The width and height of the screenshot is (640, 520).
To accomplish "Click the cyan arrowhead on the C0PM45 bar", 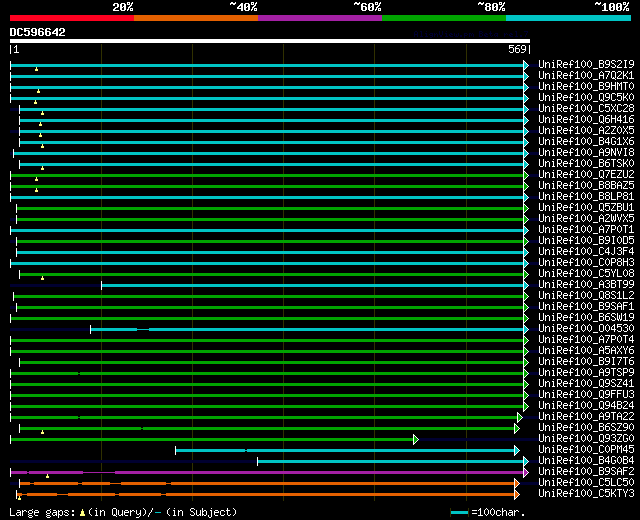I will point(517,450).
